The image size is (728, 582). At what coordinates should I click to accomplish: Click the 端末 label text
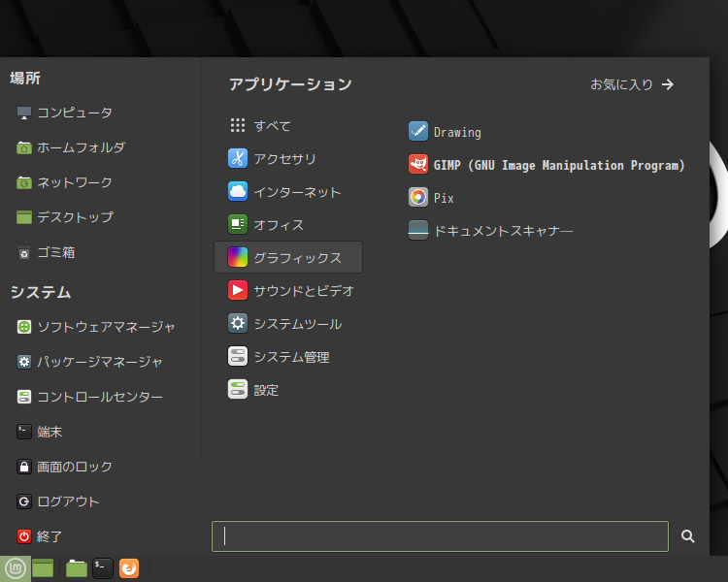tap(50, 432)
